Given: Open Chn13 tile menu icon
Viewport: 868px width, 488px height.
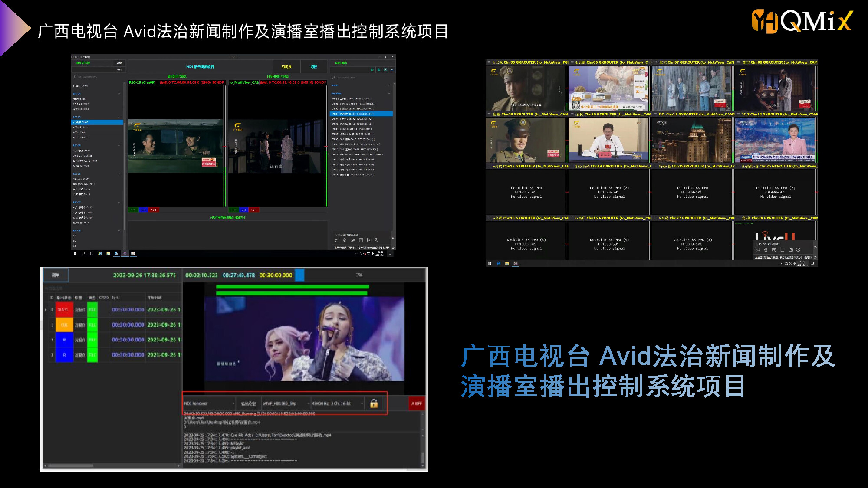Looking at the screenshot, I should (x=489, y=166).
